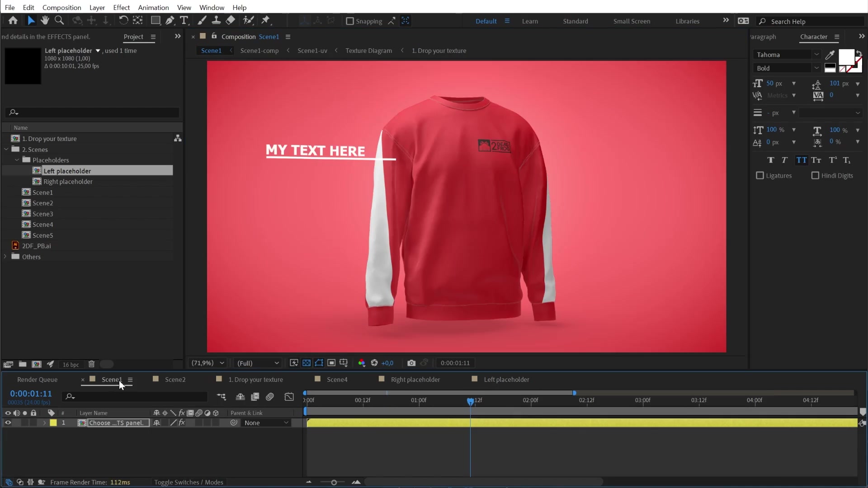This screenshot has height=488, width=868.
Task: Click the Show Channel color icon
Action: (x=362, y=363)
